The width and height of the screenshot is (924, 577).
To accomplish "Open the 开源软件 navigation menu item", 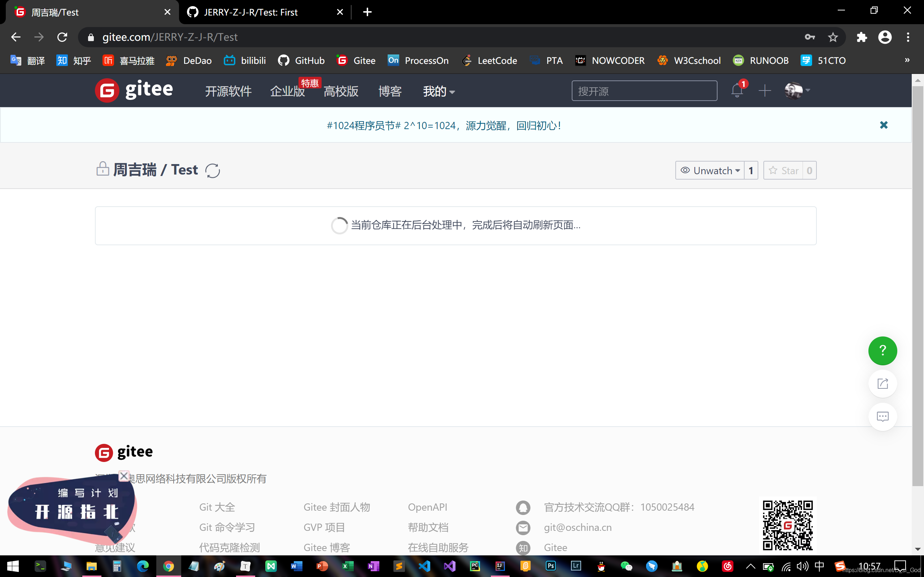I will (228, 91).
